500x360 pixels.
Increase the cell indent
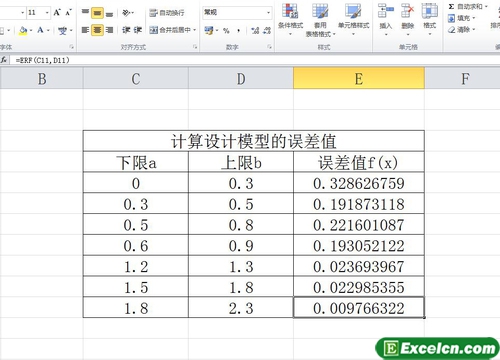click(x=138, y=30)
